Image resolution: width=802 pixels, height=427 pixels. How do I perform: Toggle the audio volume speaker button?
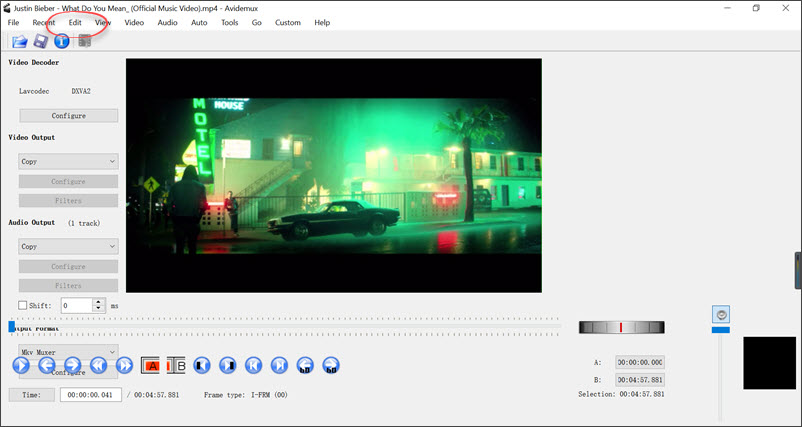coord(721,314)
